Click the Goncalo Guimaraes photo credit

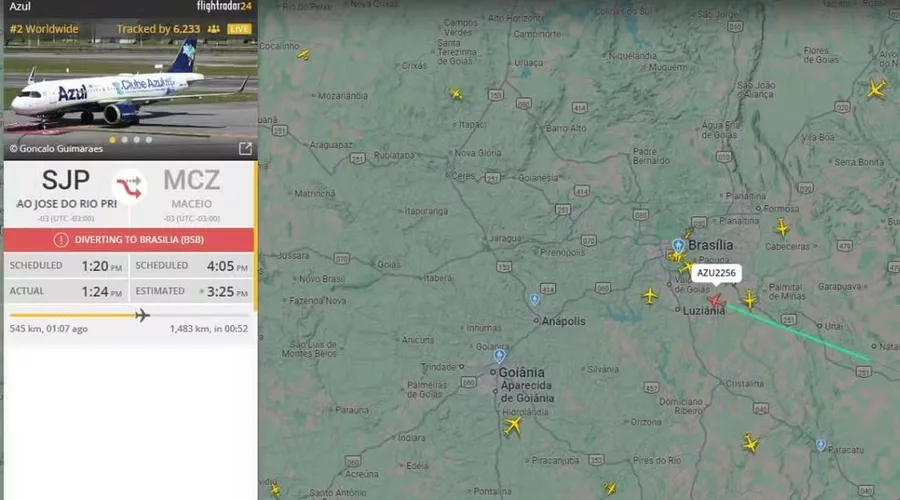(x=56, y=149)
